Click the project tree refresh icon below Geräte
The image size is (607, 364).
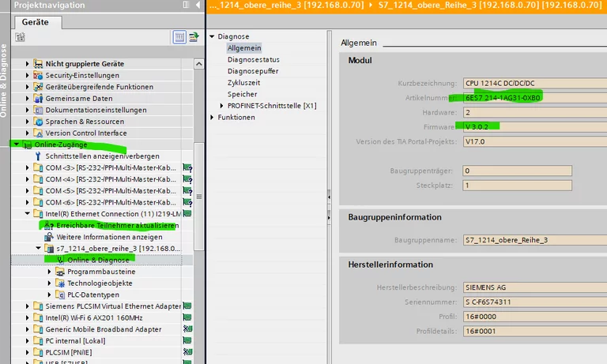coord(20,37)
